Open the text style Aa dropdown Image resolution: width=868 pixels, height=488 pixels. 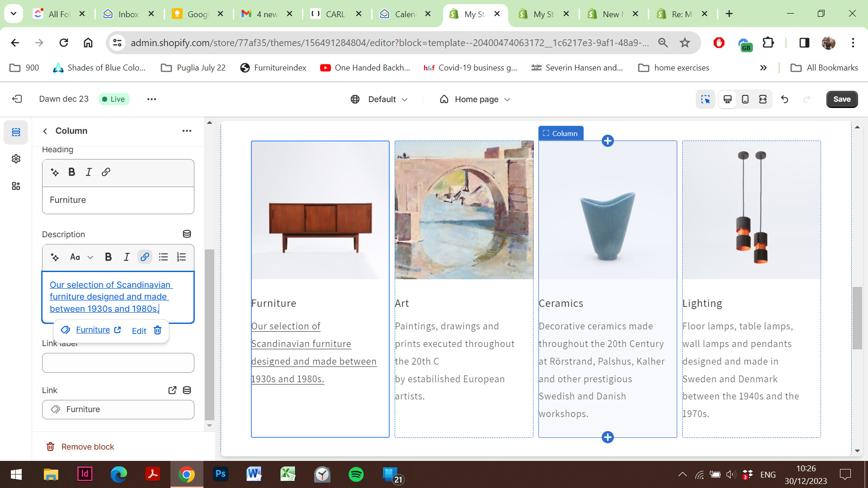(81, 257)
